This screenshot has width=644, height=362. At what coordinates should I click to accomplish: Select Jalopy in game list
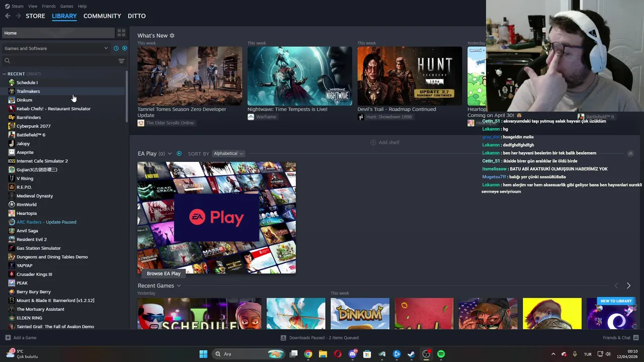pos(23,143)
